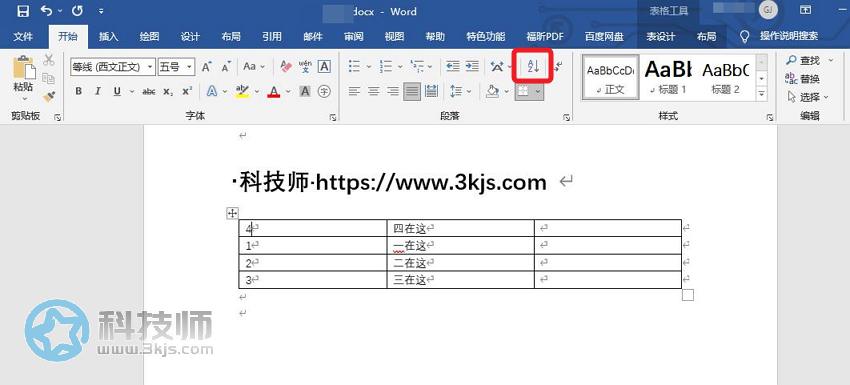This screenshot has width=850, height=385.
Task: Toggle Bold formatting
Action: point(79,92)
